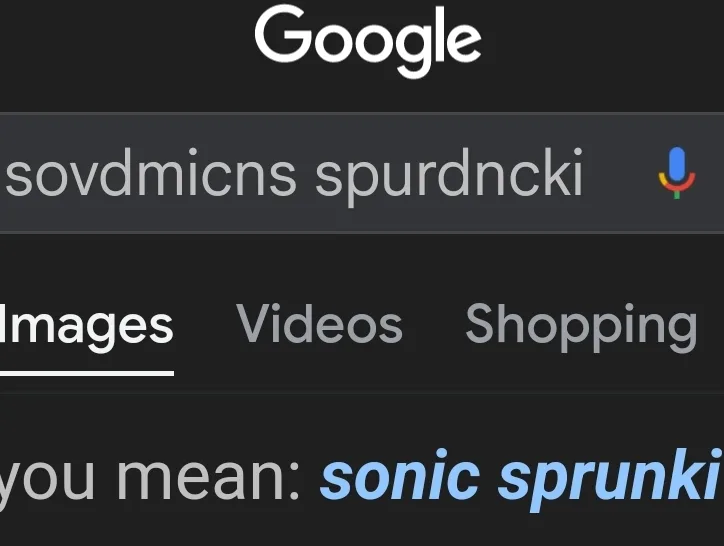
Task: Click the word "sprunki" in the suggestion
Action: 610,480
